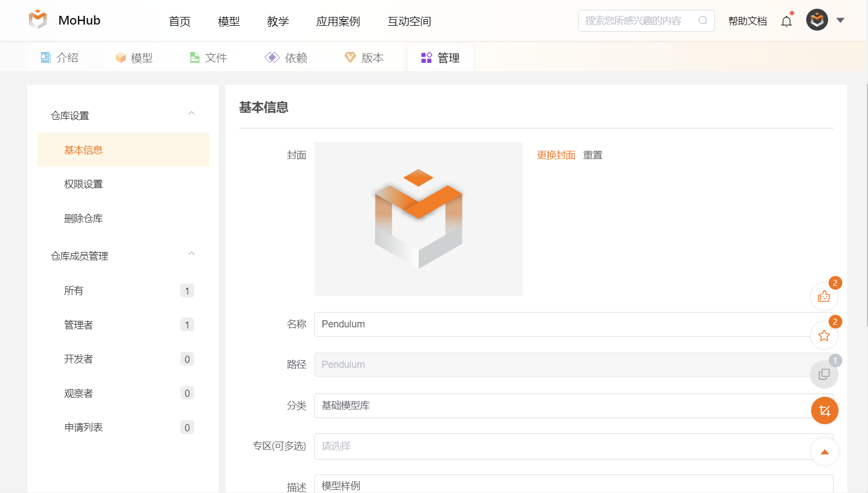Click the 管理 tab icon
Screen dimensions: 868x493
click(427, 57)
